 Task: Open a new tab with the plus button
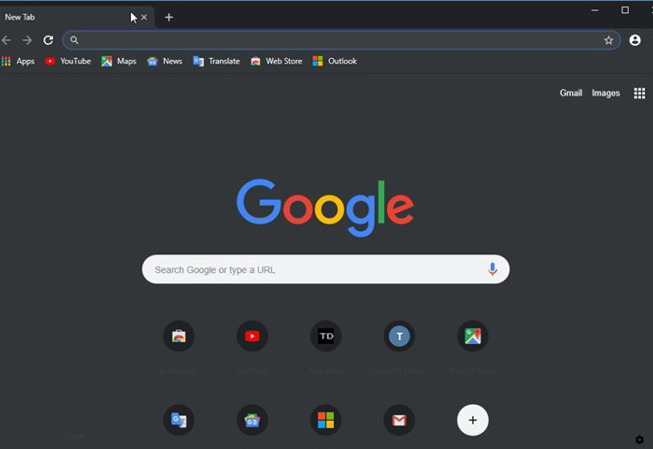coord(169,17)
